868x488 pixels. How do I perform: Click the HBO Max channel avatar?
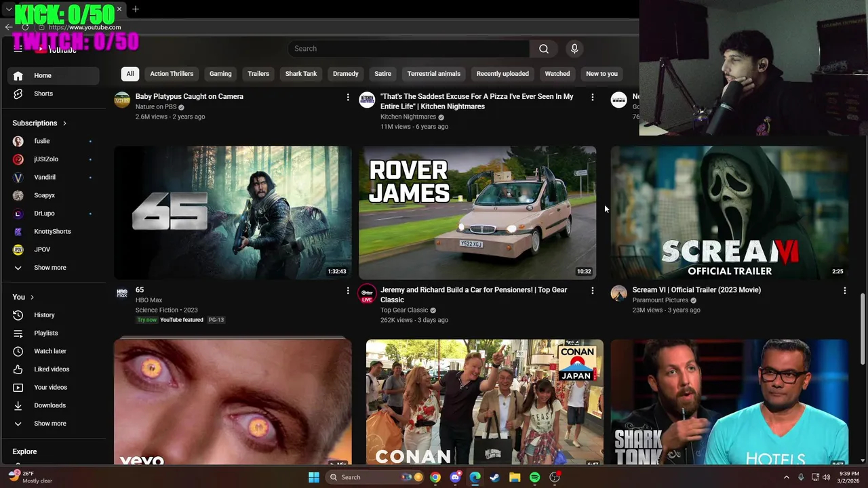(122, 293)
